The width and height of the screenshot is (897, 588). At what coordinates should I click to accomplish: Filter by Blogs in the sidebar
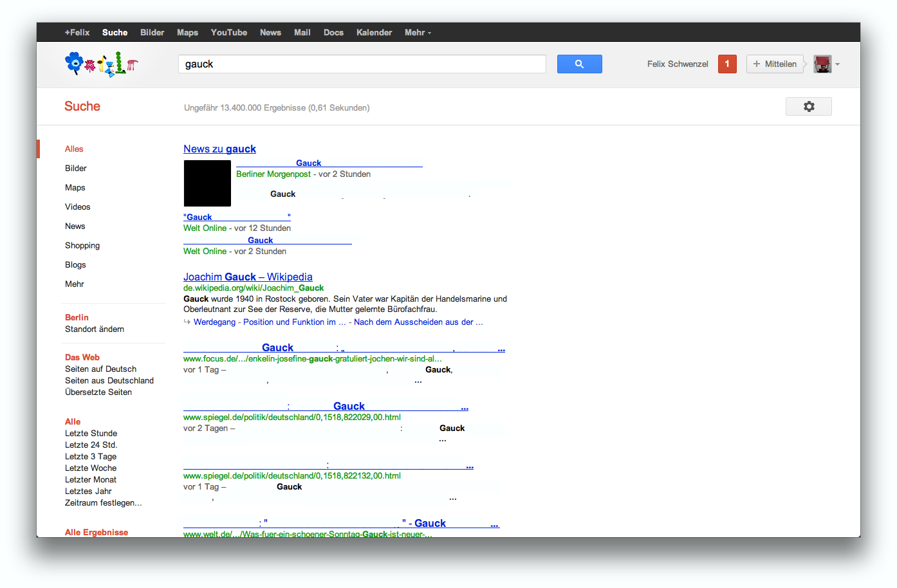[x=75, y=264]
